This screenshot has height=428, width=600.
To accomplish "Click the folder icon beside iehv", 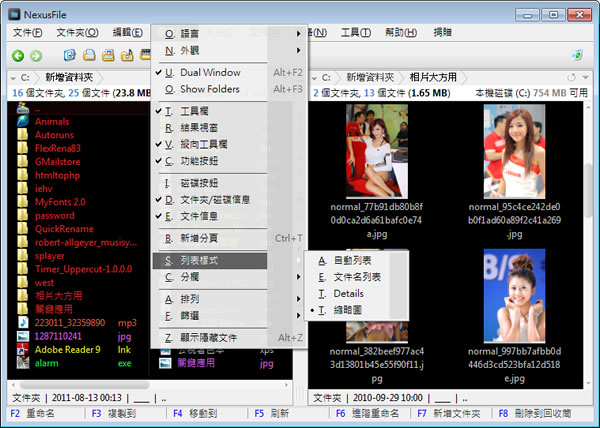I will [x=23, y=189].
